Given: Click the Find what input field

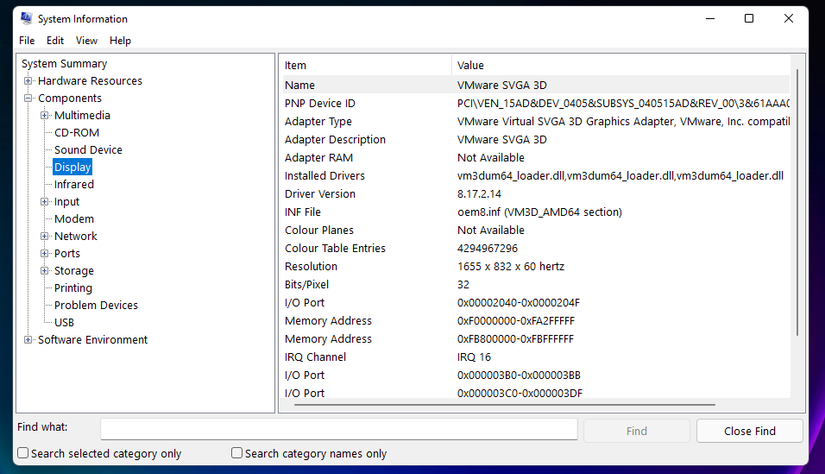Looking at the screenshot, I should (339, 429).
